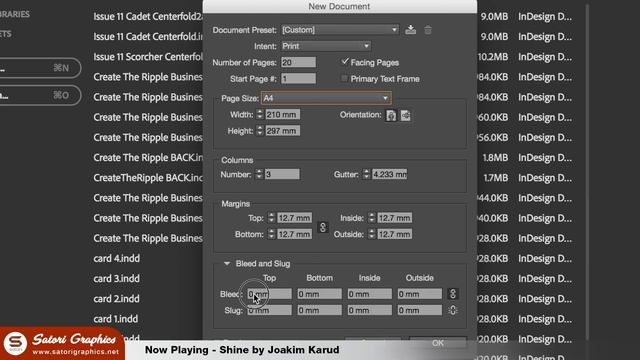The image size is (640, 360).
Task: Collapse the Bleed and Slug section
Action: point(227,264)
